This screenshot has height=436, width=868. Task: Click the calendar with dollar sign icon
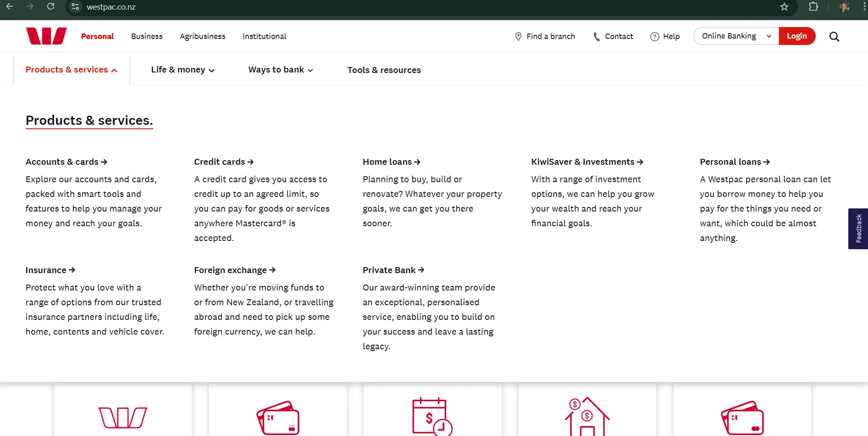pos(432,416)
